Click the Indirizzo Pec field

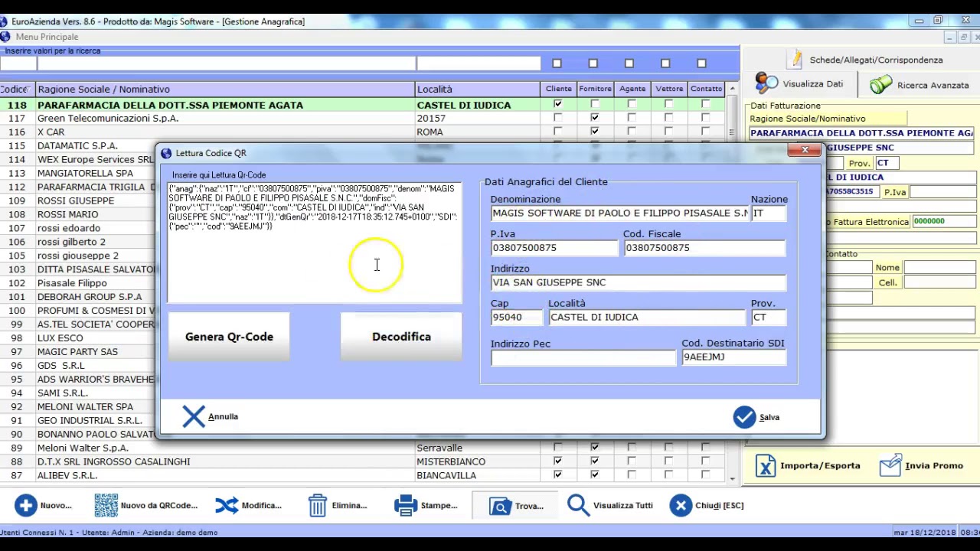tap(583, 357)
